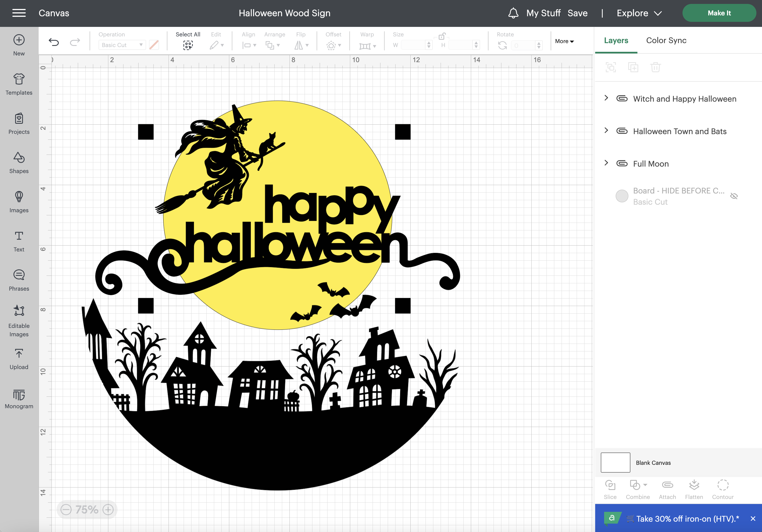The height and width of the screenshot is (532, 762).
Task: Open My Stuff link
Action: (543, 13)
